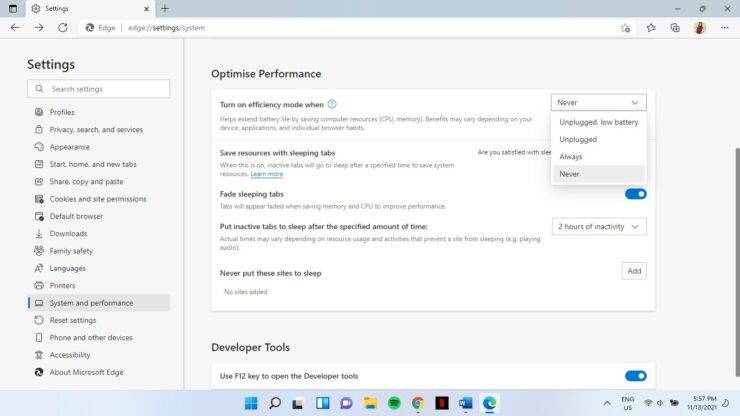The height and width of the screenshot is (416, 740).
Task: Open File Explorer from the taskbar
Action: pos(370,403)
